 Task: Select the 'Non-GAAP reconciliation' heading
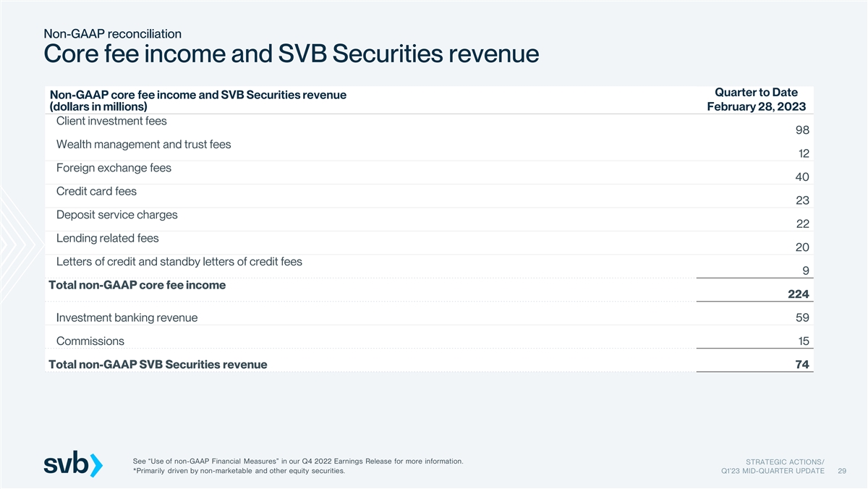point(112,33)
